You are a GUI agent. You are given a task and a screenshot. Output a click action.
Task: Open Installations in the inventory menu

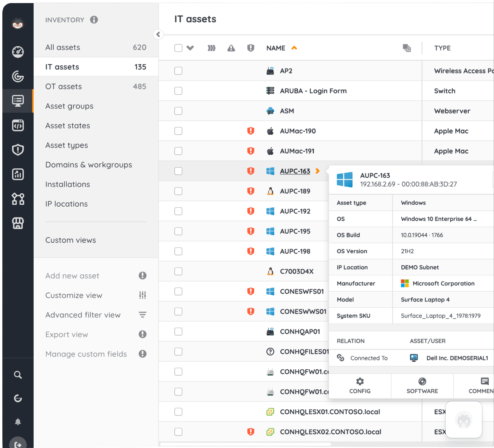[x=68, y=184]
